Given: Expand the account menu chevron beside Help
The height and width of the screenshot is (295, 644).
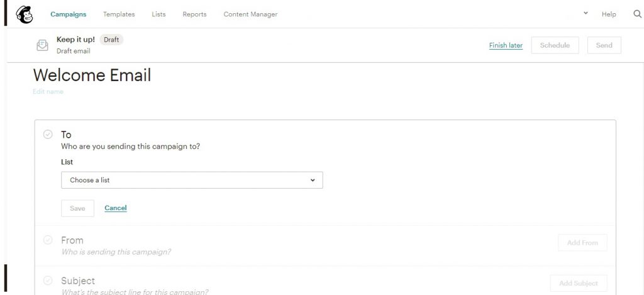Looking at the screenshot, I should click(x=586, y=13).
